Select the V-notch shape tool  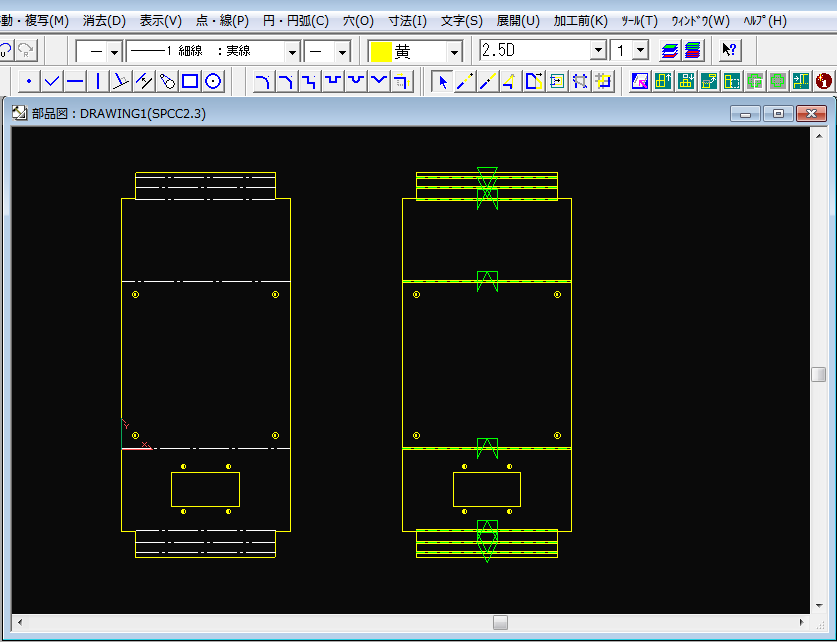pyautogui.click(x=378, y=82)
